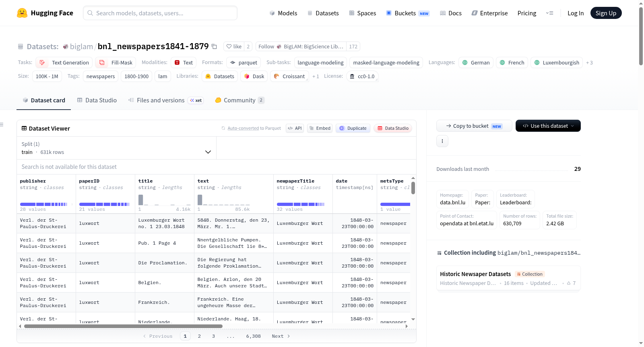644x347 pixels.
Task: Open the Auto-converted to Parquet link
Action: (x=243, y=128)
